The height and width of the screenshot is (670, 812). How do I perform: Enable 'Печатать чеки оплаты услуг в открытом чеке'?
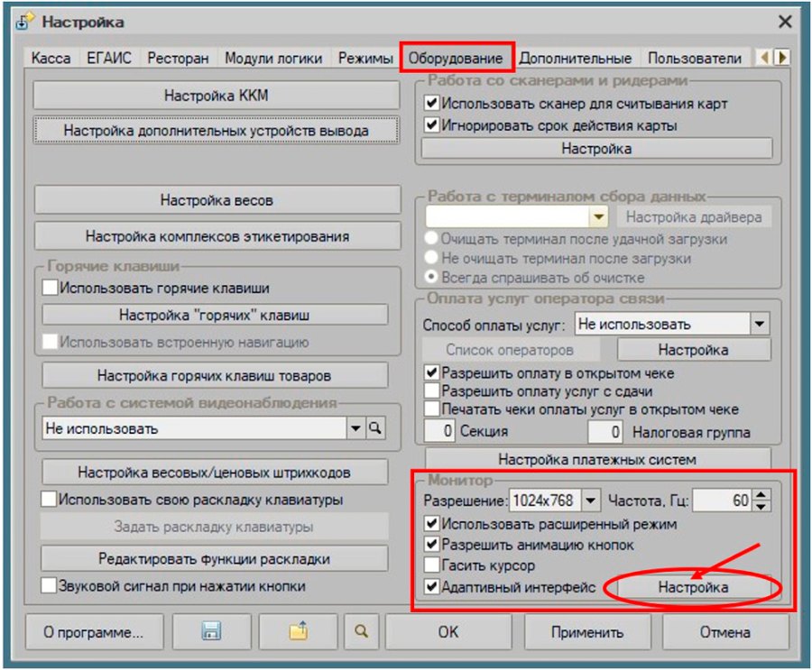[x=432, y=408]
